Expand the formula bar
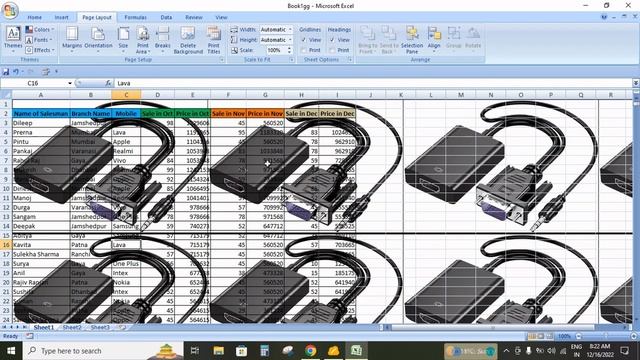The height and width of the screenshot is (360, 640). point(636,83)
